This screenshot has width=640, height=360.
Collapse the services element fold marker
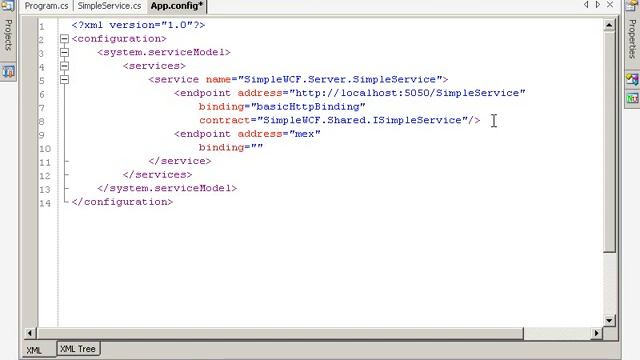pyautogui.click(x=64, y=66)
